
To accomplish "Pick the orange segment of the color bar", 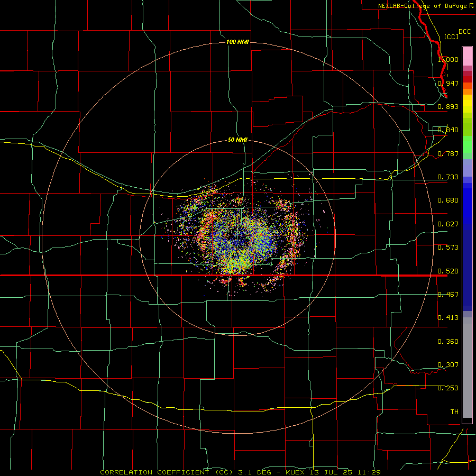I will click(467, 91).
